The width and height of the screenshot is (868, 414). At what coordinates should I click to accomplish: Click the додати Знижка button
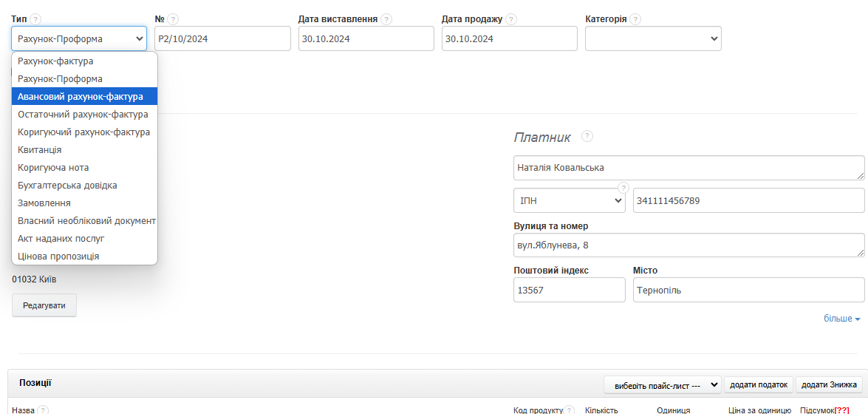click(829, 384)
